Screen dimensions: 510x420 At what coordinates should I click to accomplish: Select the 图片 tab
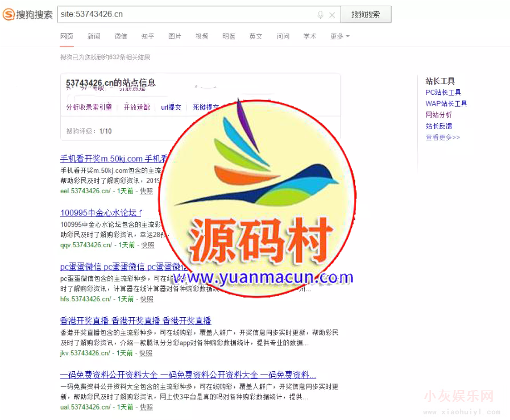click(x=175, y=36)
